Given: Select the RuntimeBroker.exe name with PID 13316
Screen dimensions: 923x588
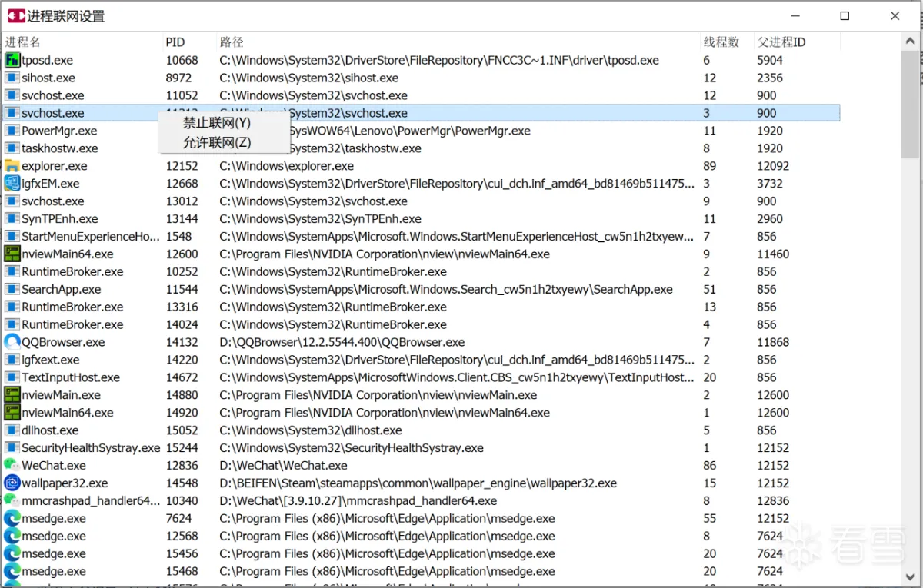Looking at the screenshot, I should pyautogui.click(x=72, y=307).
